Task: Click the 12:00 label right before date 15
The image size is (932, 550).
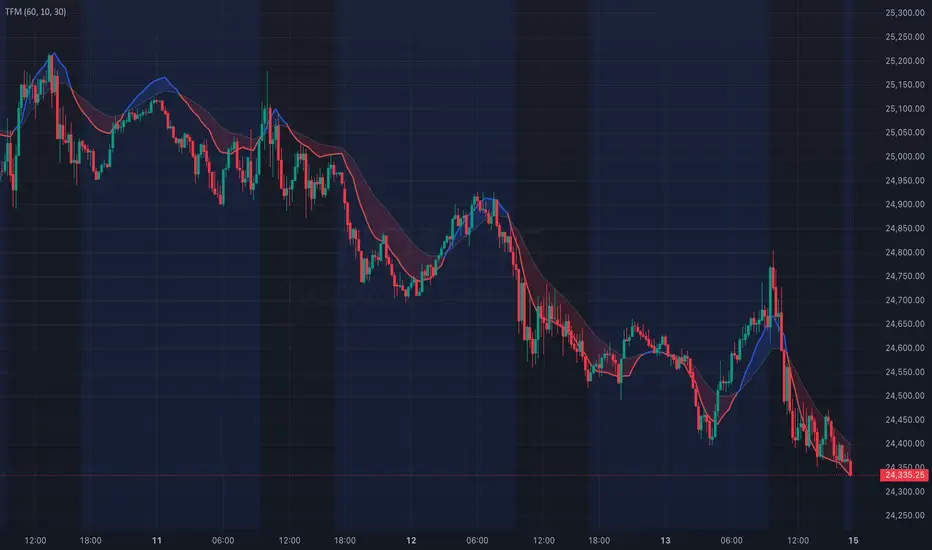Action: tap(798, 540)
